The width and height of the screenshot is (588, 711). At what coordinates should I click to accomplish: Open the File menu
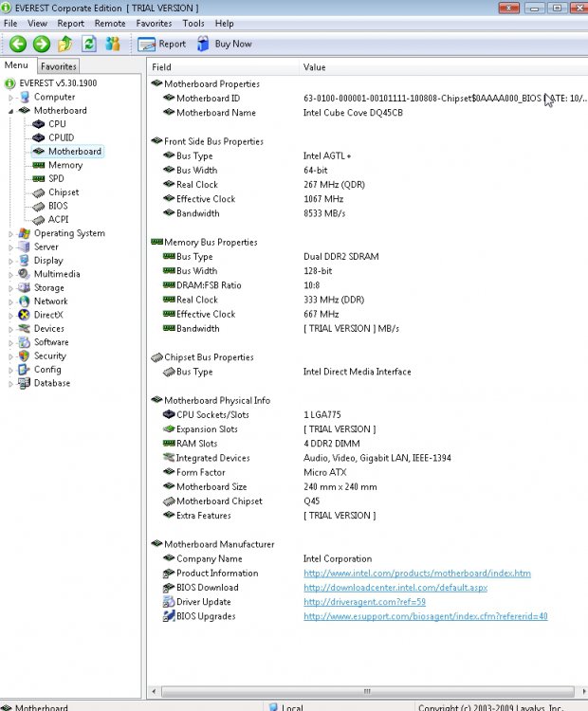click(10, 23)
